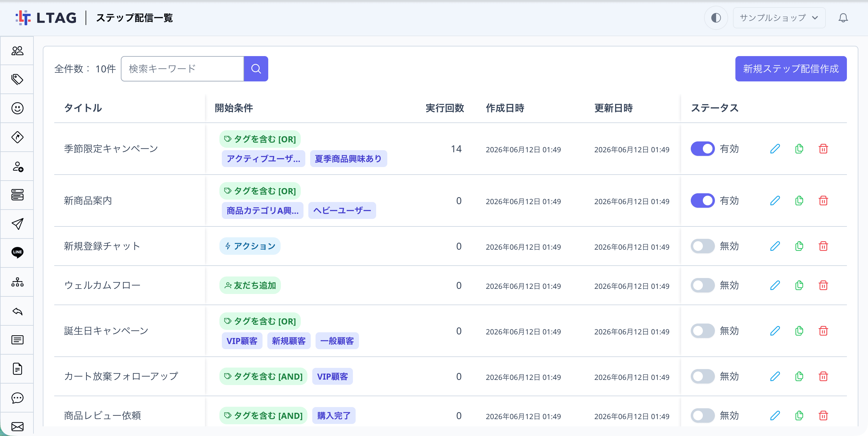Click the 更新日時 column header
Viewport: 868px width, 436px height.
coord(613,108)
